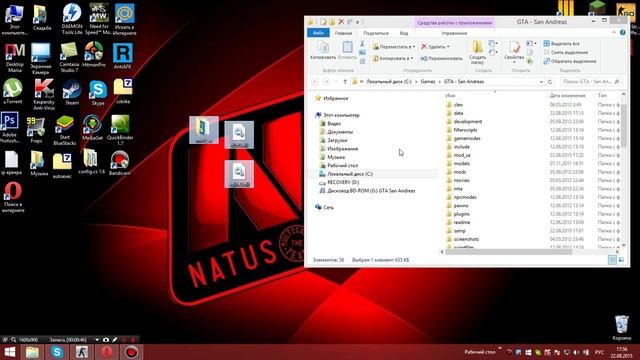Switch to Управление ribbon tab
The image size is (640, 360).
click(454, 33)
